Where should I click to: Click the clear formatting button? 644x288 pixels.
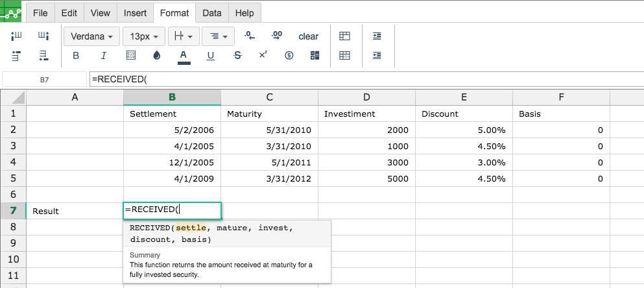click(x=309, y=36)
